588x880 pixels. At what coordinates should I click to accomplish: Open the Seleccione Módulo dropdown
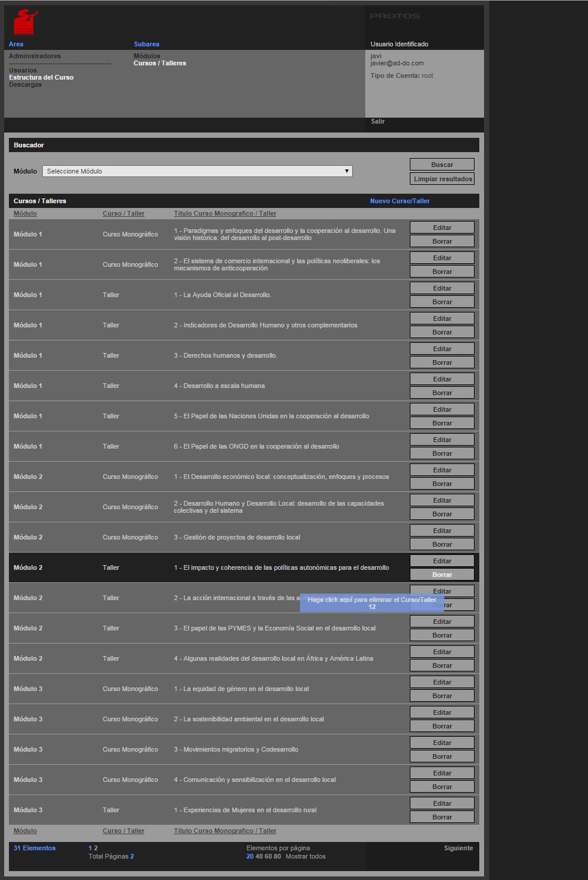pyautogui.click(x=197, y=171)
